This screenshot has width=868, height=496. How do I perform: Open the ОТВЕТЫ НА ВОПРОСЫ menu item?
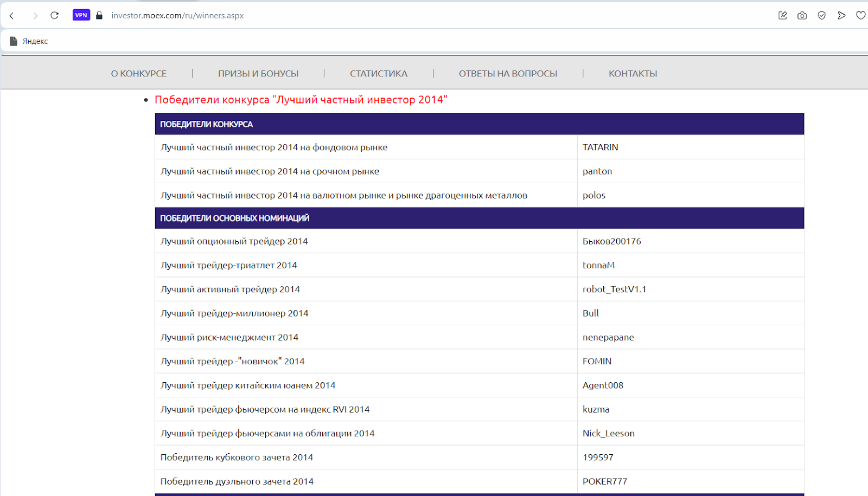tap(508, 74)
